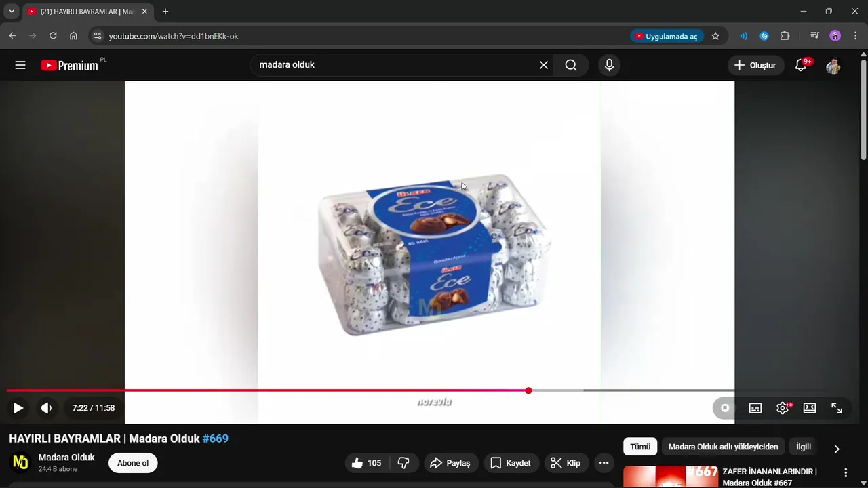Toggle autoplay switch in the player

click(x=724, y=408)
